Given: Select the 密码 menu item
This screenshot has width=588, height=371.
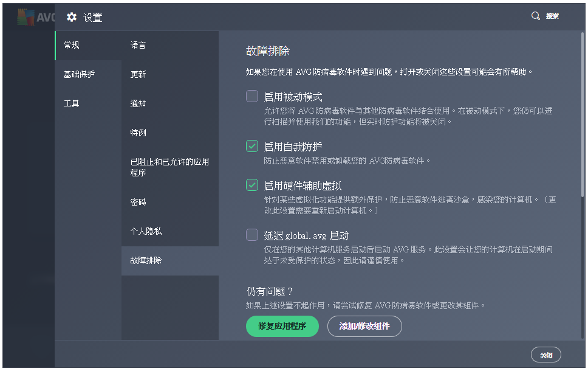Looking at the screenshot, I should pyautogui.click(x=138, y=202).
